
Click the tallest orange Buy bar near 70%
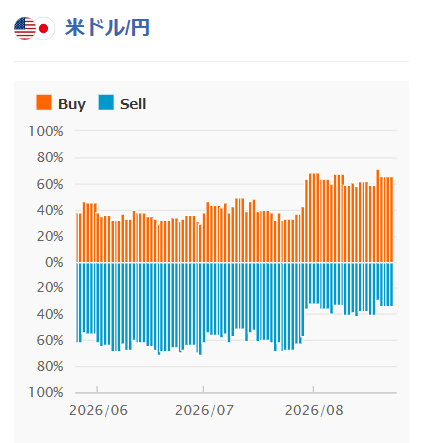[x=378, y=216]
